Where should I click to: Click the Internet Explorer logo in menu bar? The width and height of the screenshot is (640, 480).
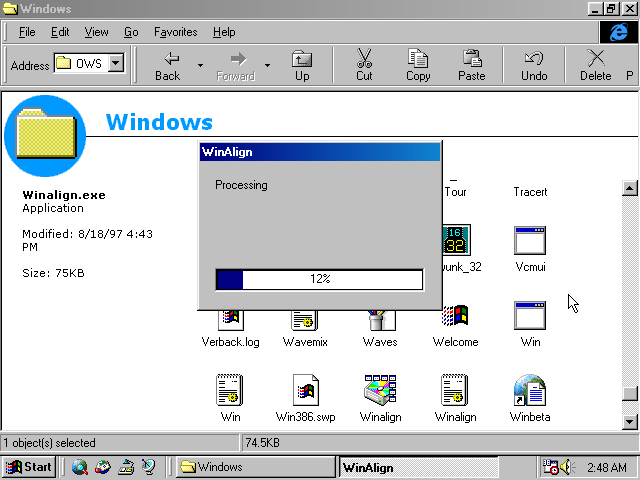[619, 32]
